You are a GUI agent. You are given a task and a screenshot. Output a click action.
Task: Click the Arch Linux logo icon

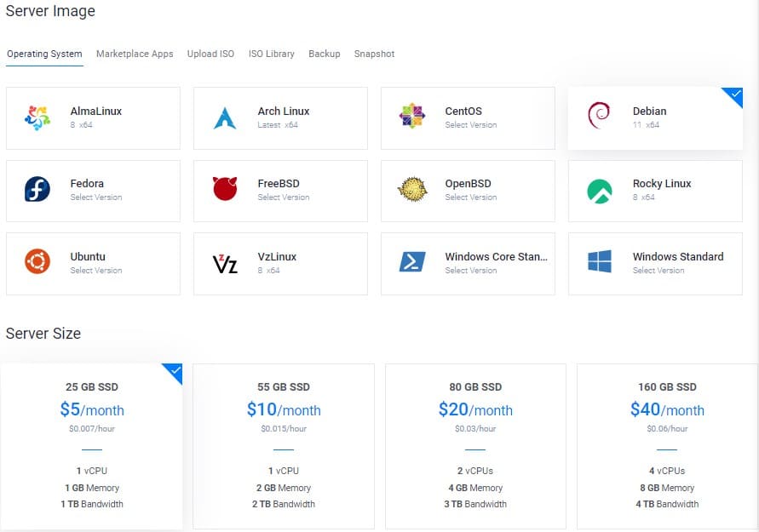click(x=225, y=118)
